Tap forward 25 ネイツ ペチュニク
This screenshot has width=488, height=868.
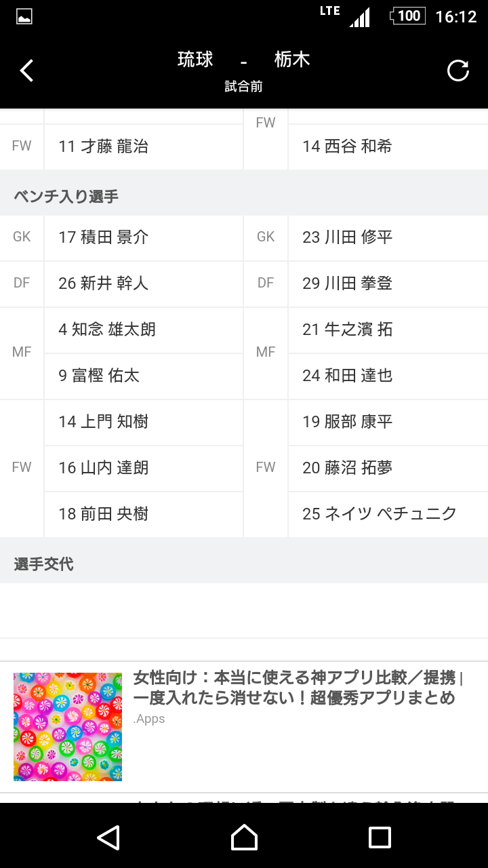[x=380, y=514]
